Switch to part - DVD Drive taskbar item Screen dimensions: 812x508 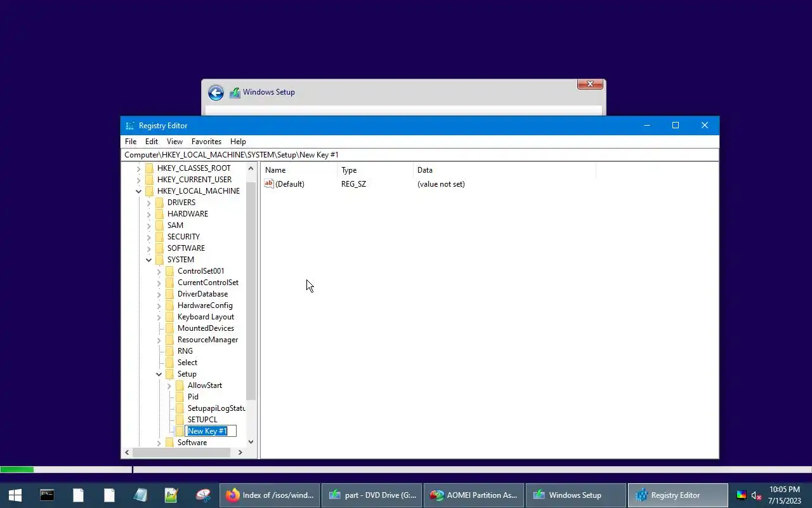pyautogui.click(x=372, y=495)
